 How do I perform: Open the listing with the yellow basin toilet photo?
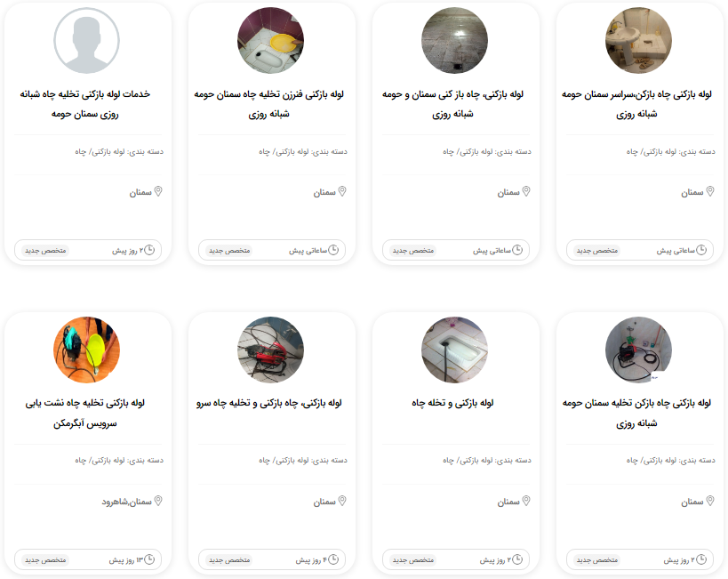271,40
